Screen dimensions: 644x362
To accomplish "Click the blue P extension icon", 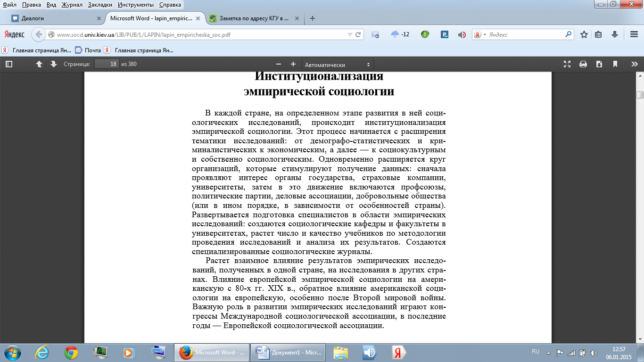I will click(x=444, y=34).
